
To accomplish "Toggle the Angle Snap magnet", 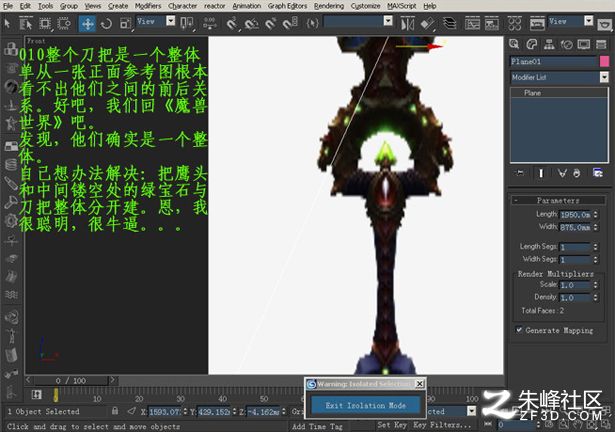I will point(251,24).
